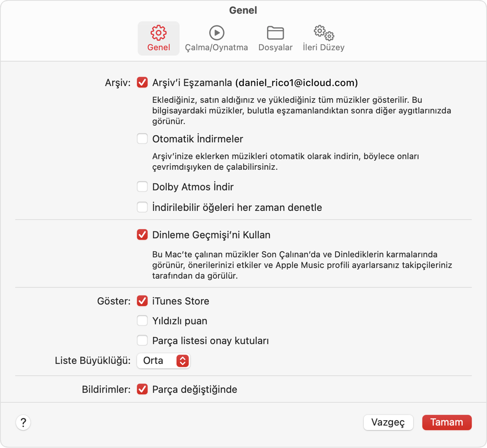Click the question mark help button

click(x=23, y=422)
